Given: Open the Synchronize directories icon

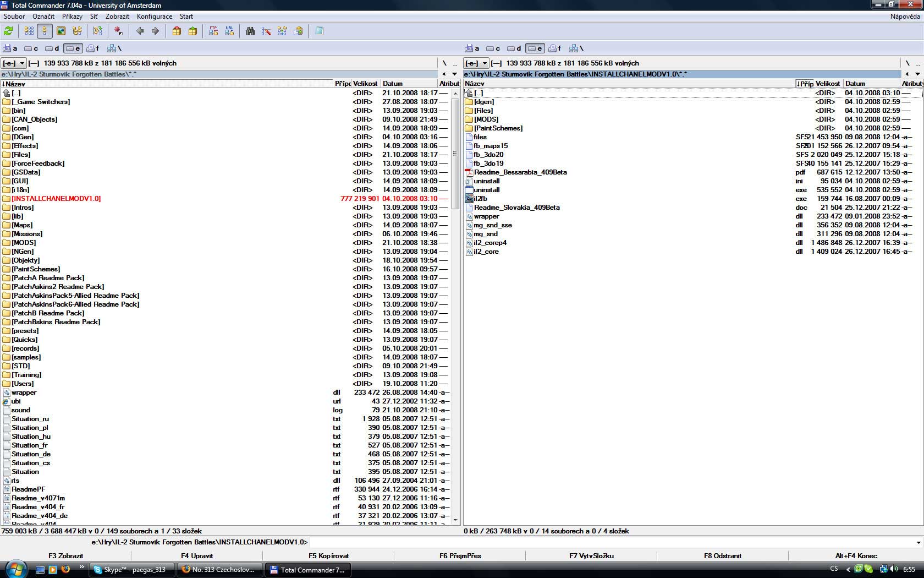Looking at the screenshot, I should point(282,31).
